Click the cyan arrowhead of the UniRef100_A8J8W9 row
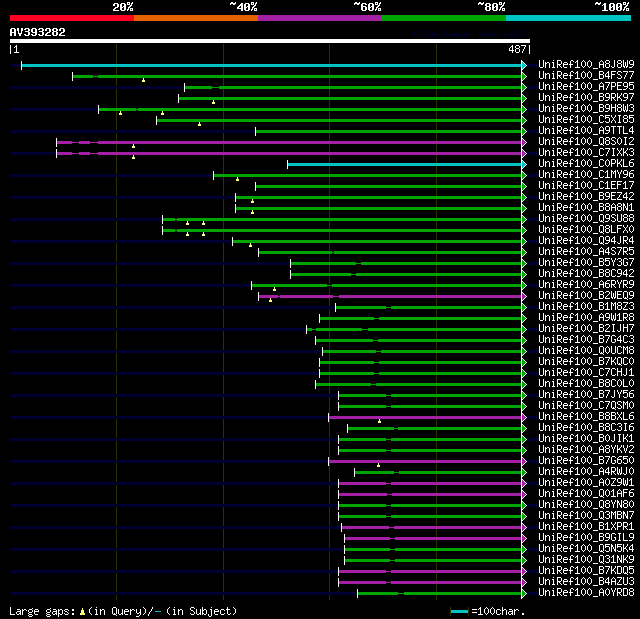 tap(524, 65)
